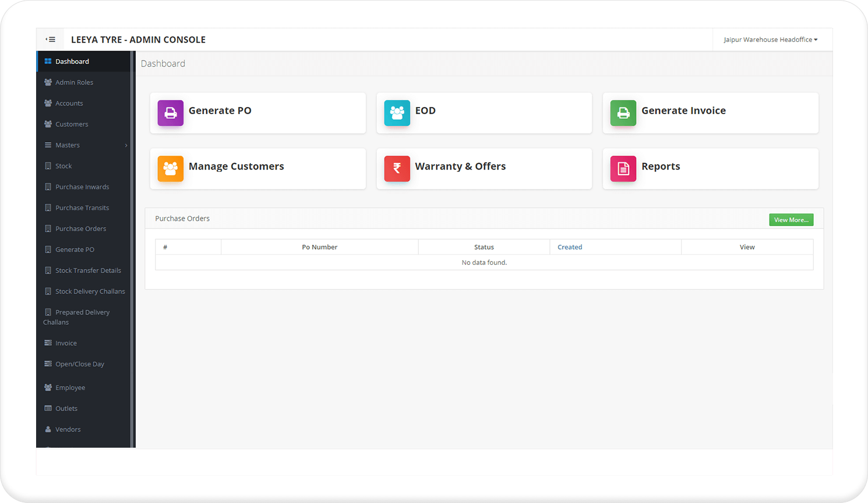The width and height of the screenshot is (868, 503).
Task: Click the Customers people icon in sidebar
Action: [48, 124]
